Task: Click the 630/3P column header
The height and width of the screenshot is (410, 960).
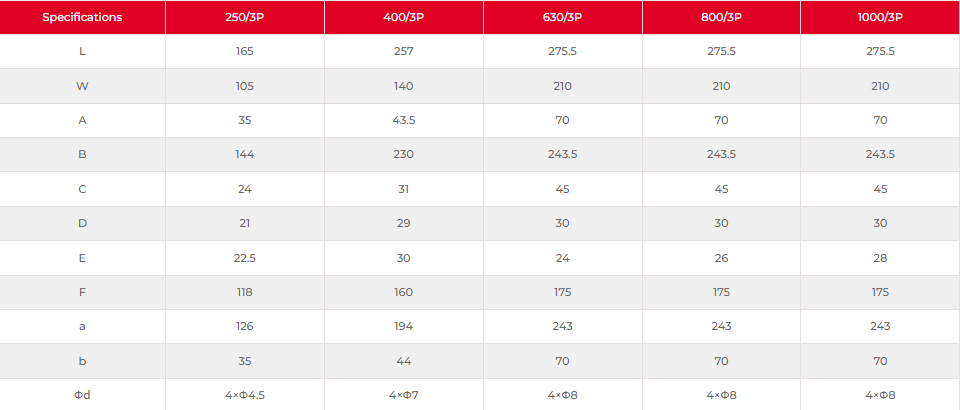Action: pyautogui.click(x=562, y=17)
